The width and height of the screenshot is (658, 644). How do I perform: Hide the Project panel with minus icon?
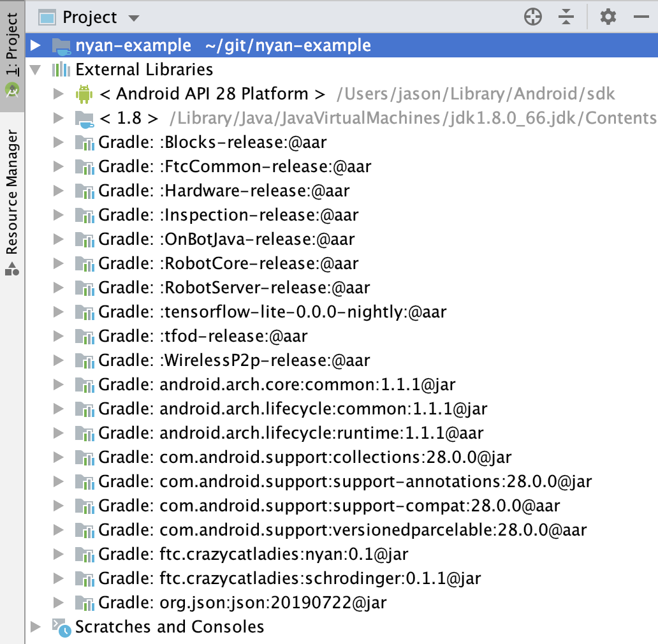click(x=641, y=17)
